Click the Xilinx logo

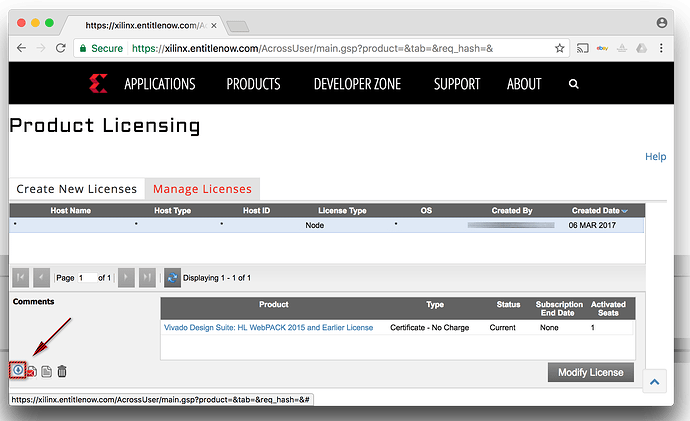98,84
